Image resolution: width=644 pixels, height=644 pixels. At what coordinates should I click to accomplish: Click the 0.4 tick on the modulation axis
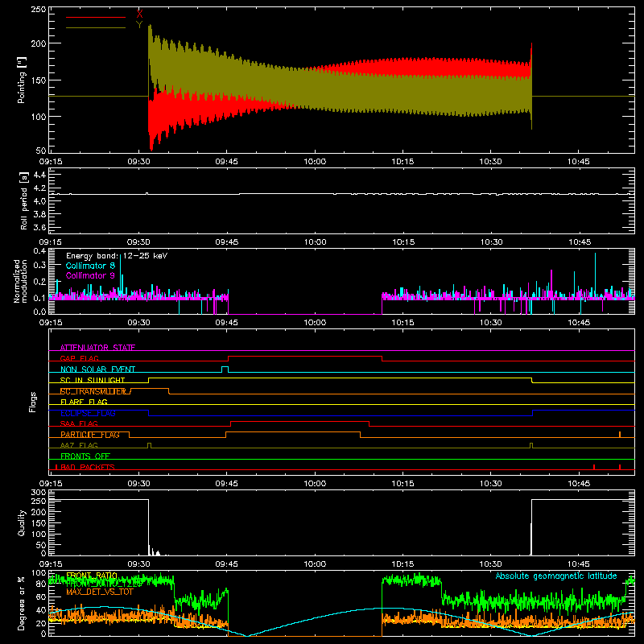click(39, 251)
